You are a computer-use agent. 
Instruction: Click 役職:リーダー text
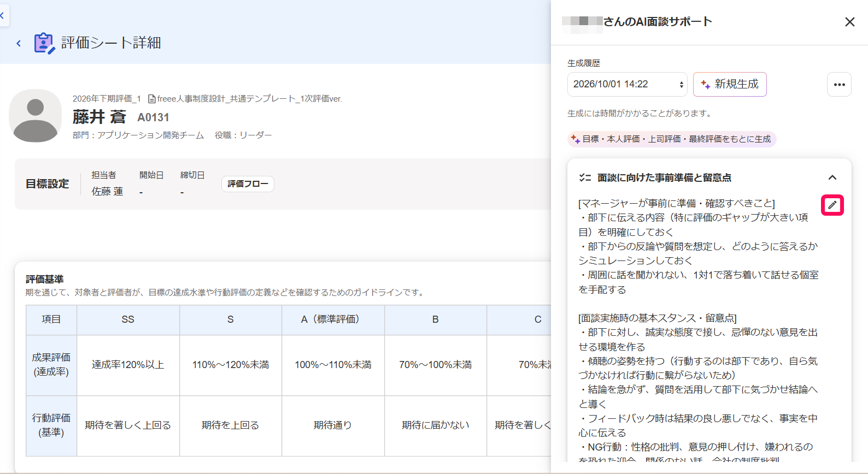[243, 135]
